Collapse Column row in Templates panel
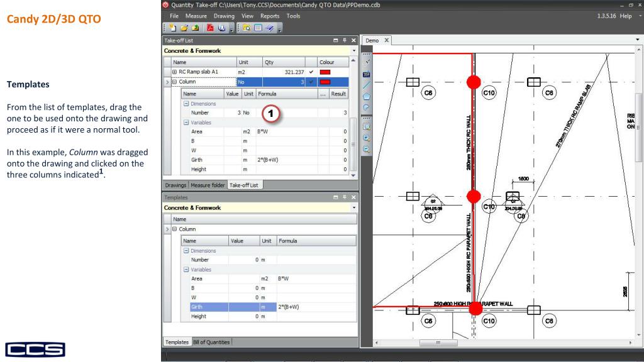The height and width of the screenshot is (362, 644). [x=175, y=229]
